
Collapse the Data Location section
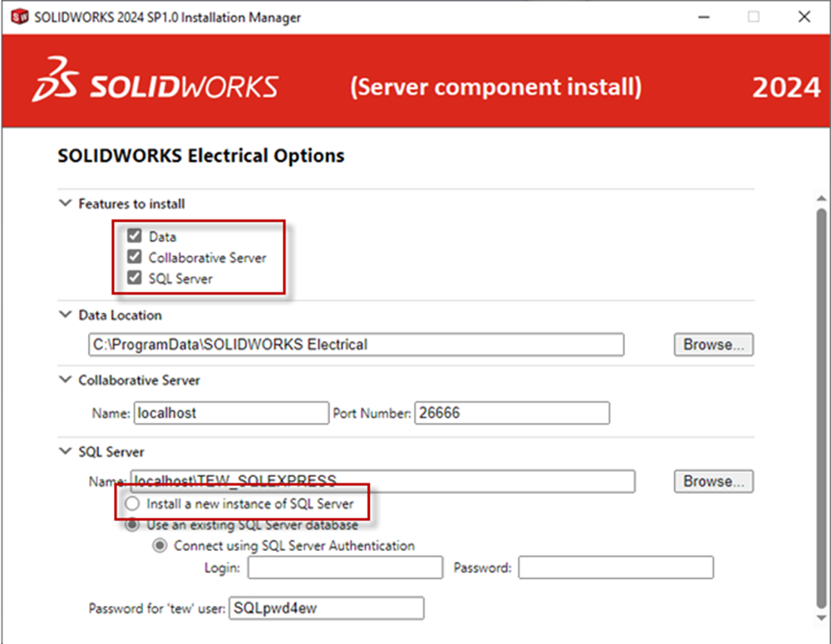point(66,315)
